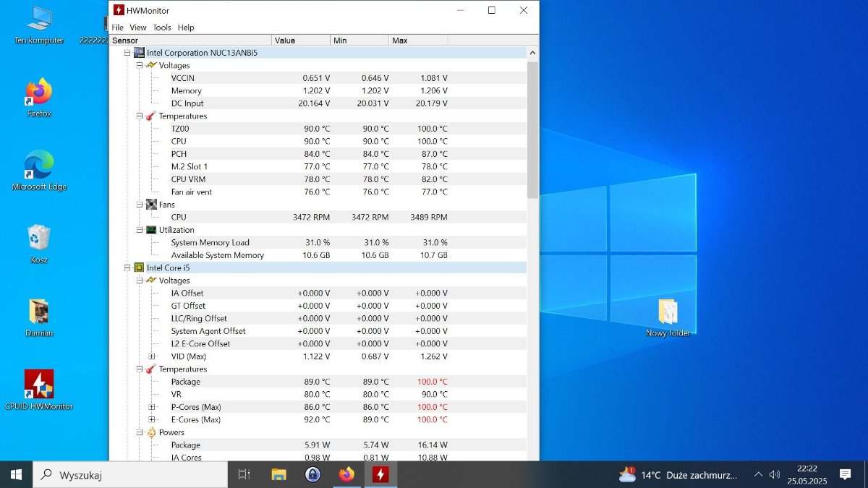
Task: Expand the VID (Max) row
Action: pos(152,356)
